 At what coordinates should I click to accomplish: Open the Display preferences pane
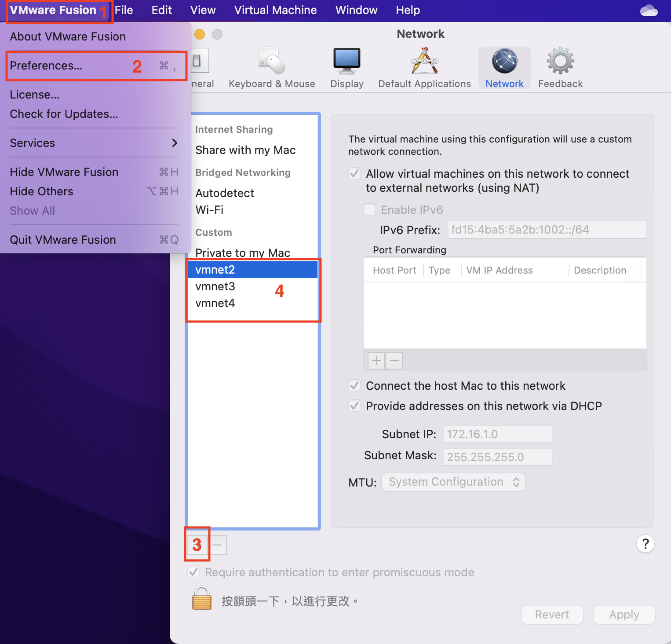pyautogui.click(x=347, y=68)
